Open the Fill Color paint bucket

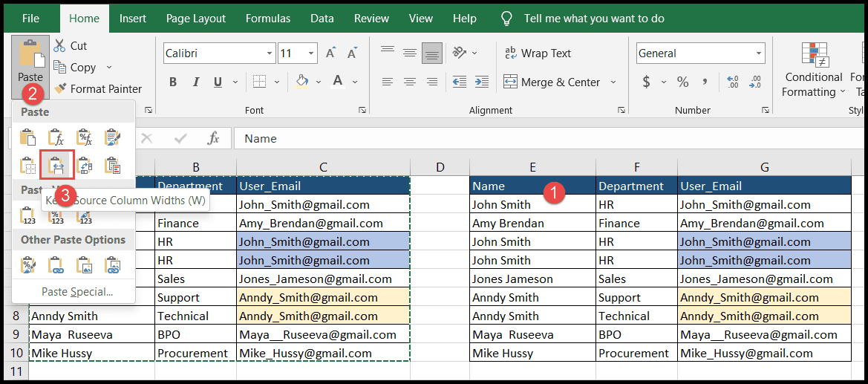coord(302,82)
